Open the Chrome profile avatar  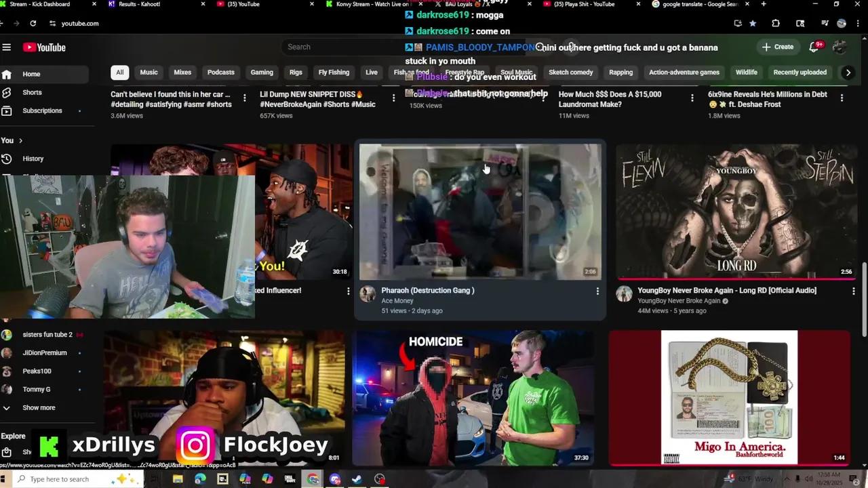842,23
